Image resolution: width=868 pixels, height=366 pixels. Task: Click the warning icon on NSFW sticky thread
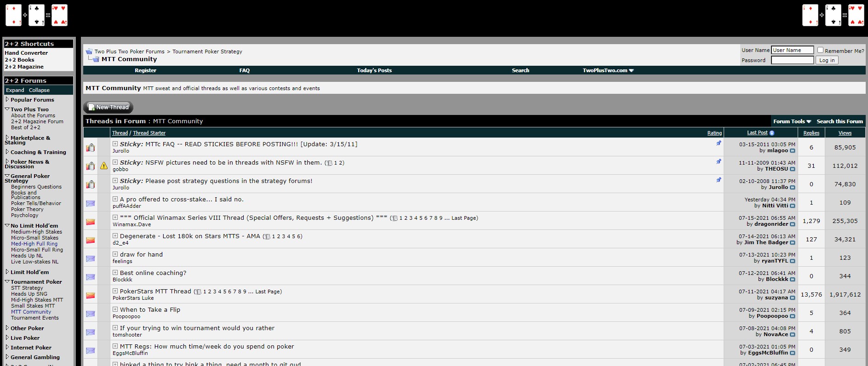click(x=104, y=166)
